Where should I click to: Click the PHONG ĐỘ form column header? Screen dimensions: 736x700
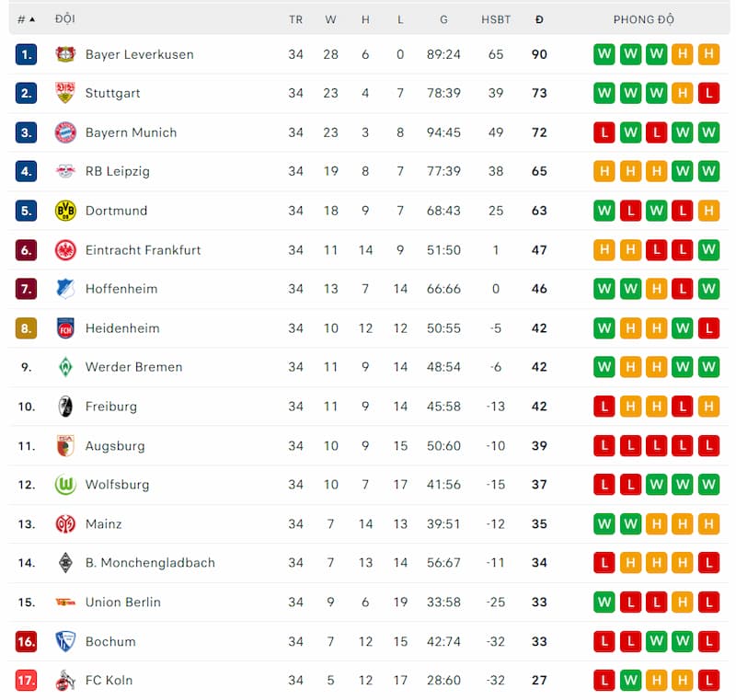click(x=643, y=19)
